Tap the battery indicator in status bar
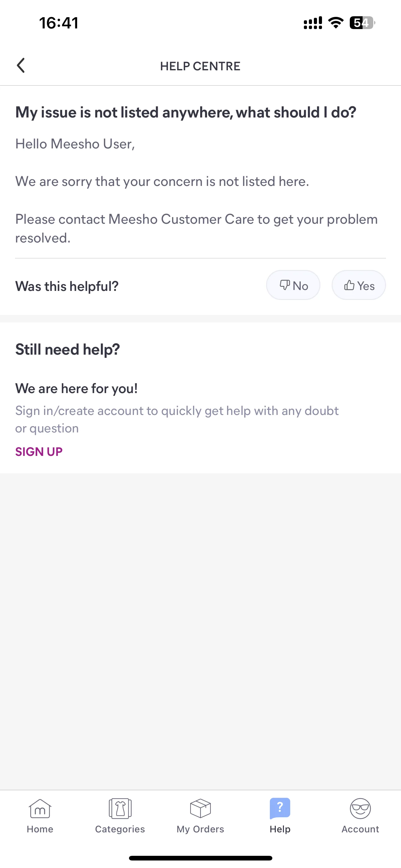 pos(362,23)
